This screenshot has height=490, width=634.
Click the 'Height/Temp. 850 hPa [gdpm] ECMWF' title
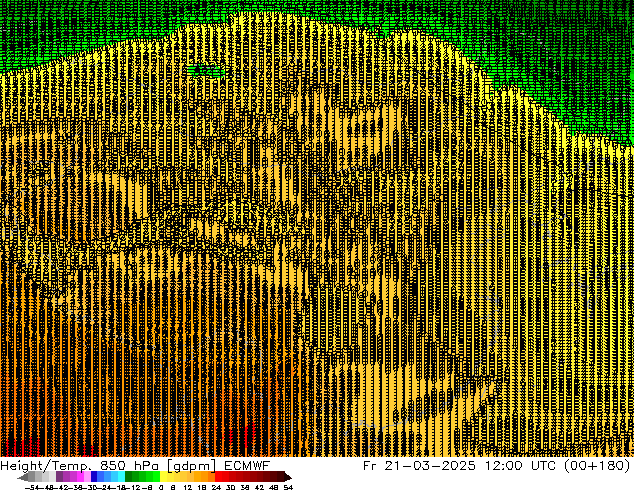pyautogui.click(x=135, y=465)
